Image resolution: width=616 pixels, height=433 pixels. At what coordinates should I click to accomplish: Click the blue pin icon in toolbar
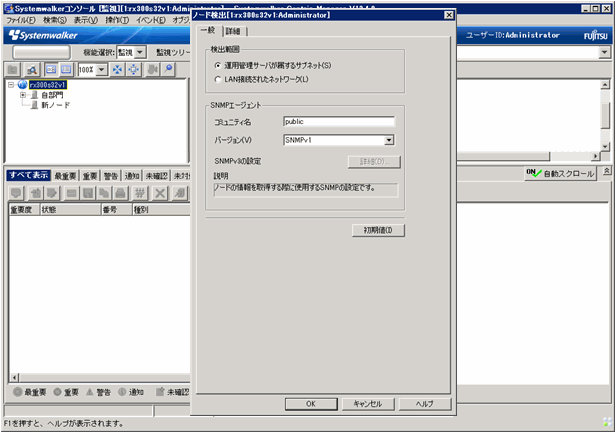click(168, 70)
